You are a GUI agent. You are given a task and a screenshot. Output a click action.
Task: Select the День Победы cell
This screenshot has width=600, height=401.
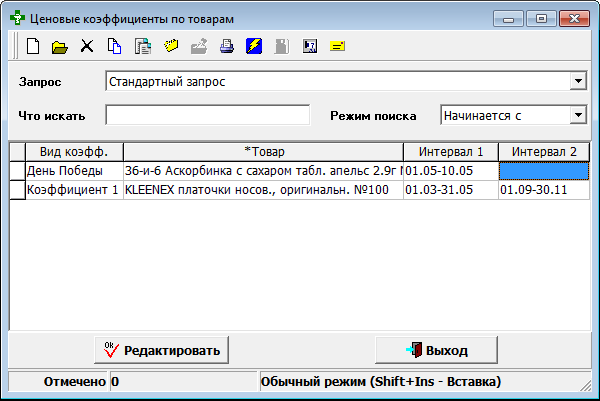coord(74,171)
